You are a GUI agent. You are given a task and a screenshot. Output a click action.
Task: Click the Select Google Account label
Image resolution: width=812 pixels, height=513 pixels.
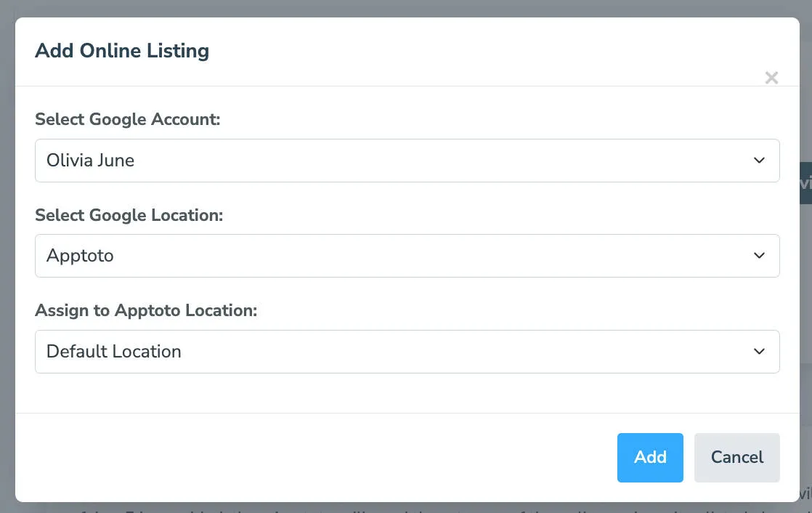coord(127,118)
